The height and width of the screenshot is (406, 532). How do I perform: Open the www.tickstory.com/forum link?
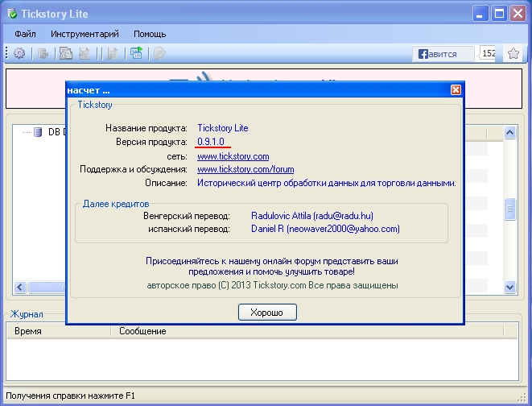(x=245, y=169)
